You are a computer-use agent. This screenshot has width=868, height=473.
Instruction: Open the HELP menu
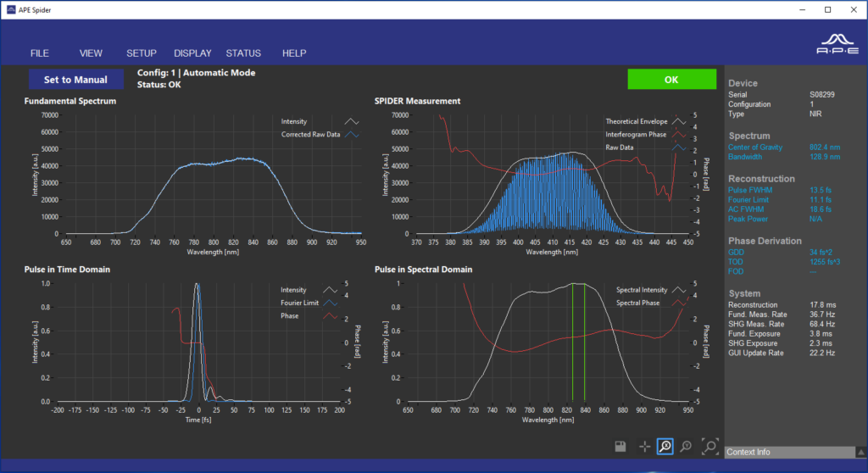[294, 53]
